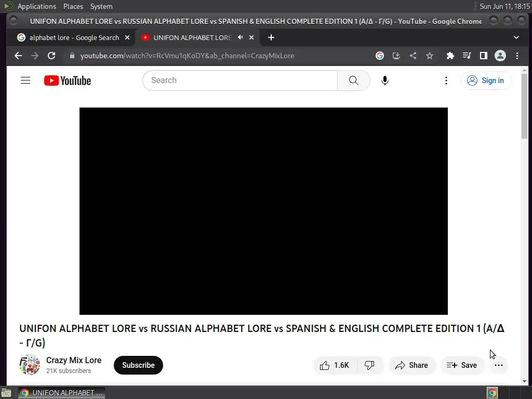Go back using the browser back arrow
This screenshot has width=532, height=399.
(x=18, y=56)
